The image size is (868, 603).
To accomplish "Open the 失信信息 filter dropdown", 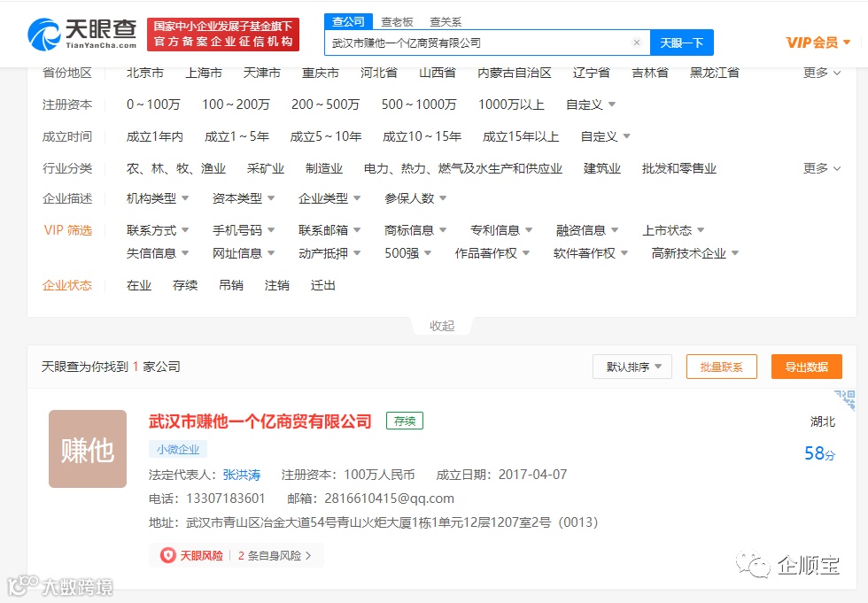I will (158, 253).
